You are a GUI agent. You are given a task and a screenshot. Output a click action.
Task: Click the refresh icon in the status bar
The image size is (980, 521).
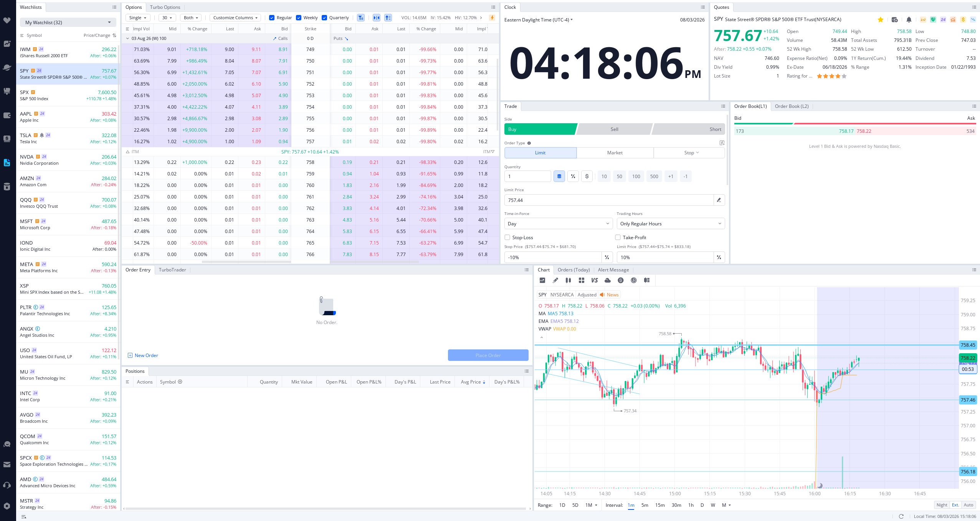[901, 516]
